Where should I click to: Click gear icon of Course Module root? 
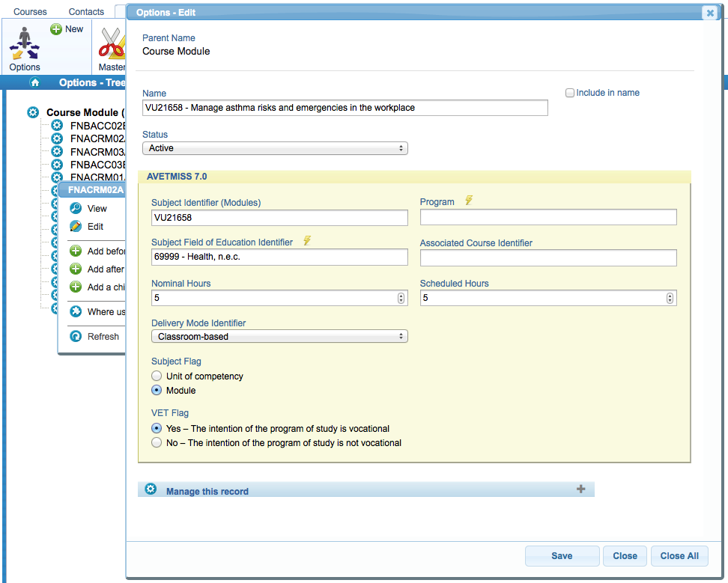point(32,112)
